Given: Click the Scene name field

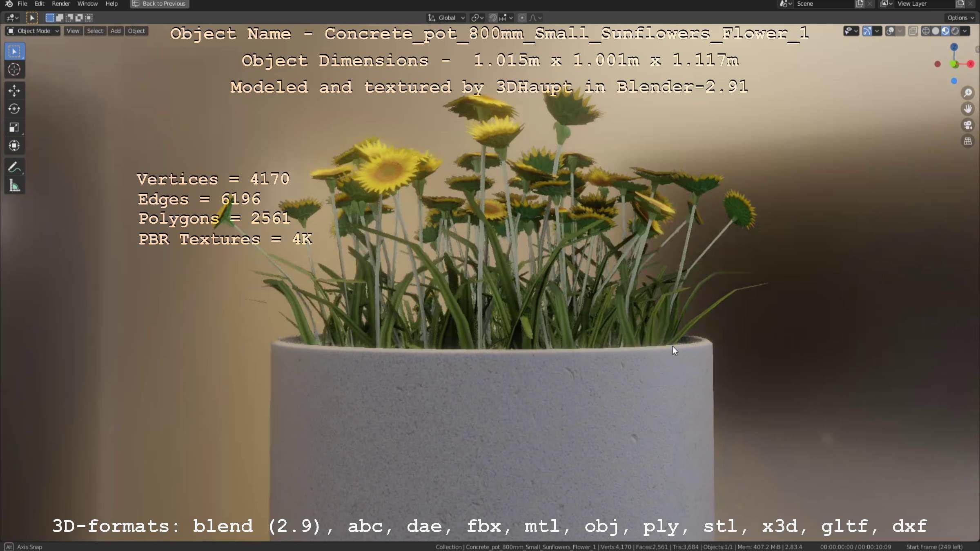Looking at the screenshot, I should point(824,4).
